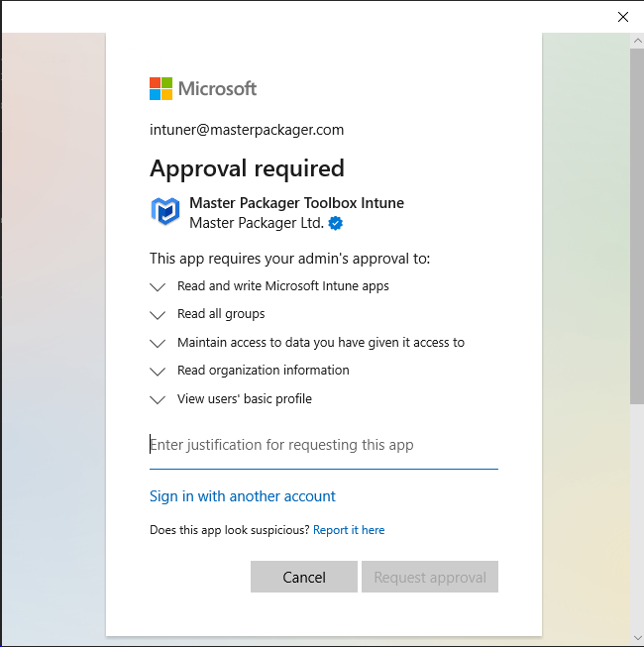Image resolution: width=644 pixels, height=647 pixels.
Task: Click the Read and write Microsoft Intune apps label
Action: pos(283,286)
